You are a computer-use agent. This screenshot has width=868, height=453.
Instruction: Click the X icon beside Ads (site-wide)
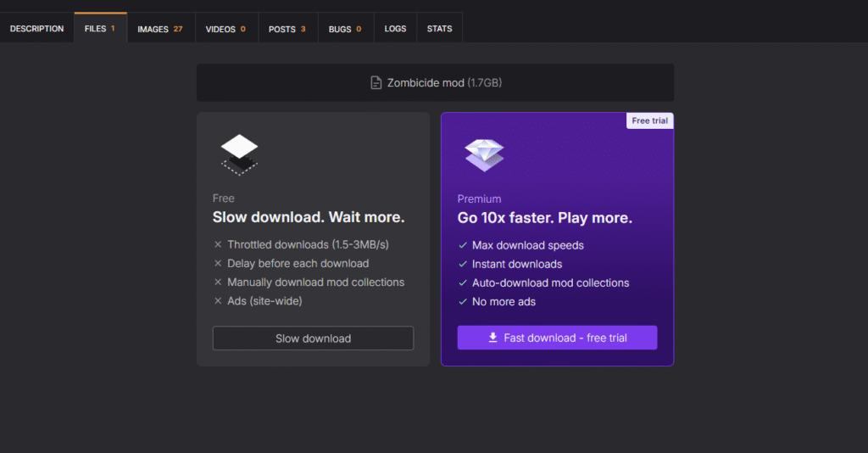click(x=218, y=301)
